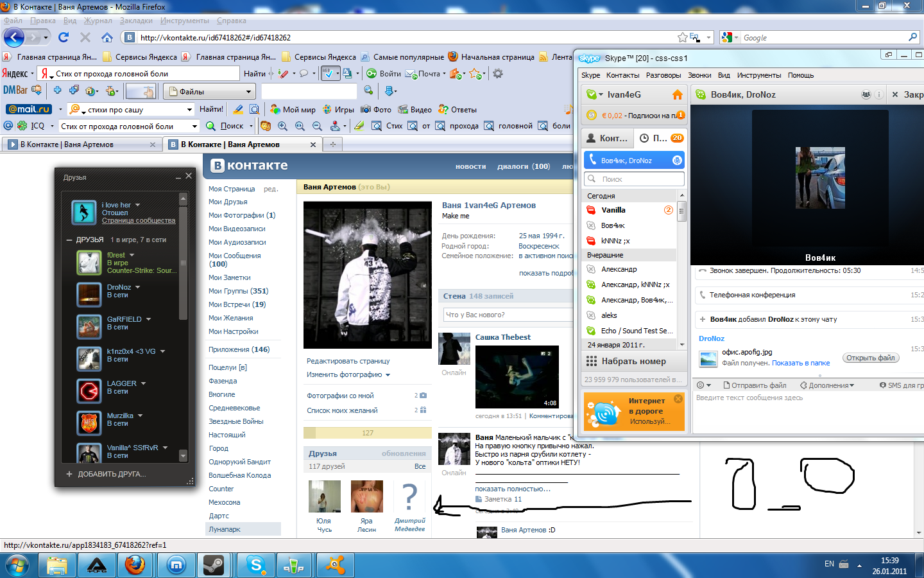Toggle Yandex bar spell-check button
Image resolution: width=924 pixels, height=578 pixels.
pos(330,73)
